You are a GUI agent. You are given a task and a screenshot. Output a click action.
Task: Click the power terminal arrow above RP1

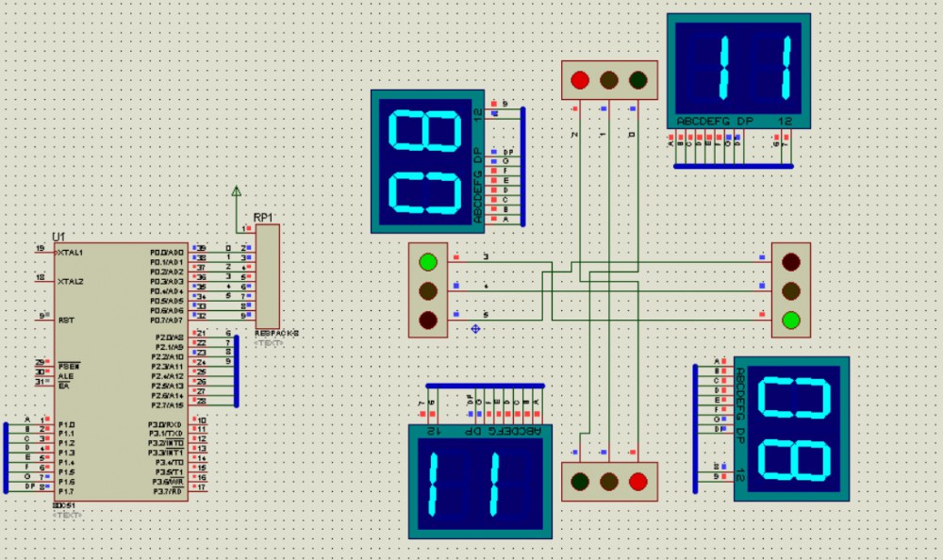236,192
